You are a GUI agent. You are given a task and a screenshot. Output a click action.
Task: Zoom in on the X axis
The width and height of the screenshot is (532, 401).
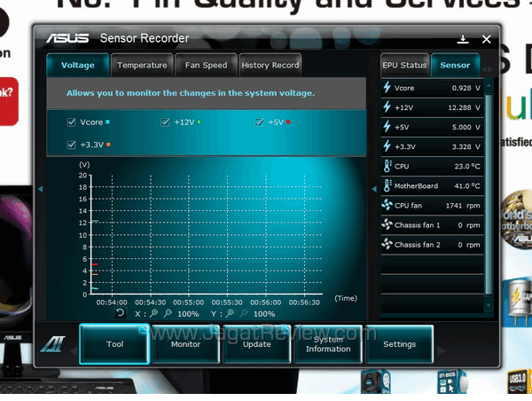click(x=154, y=313)
